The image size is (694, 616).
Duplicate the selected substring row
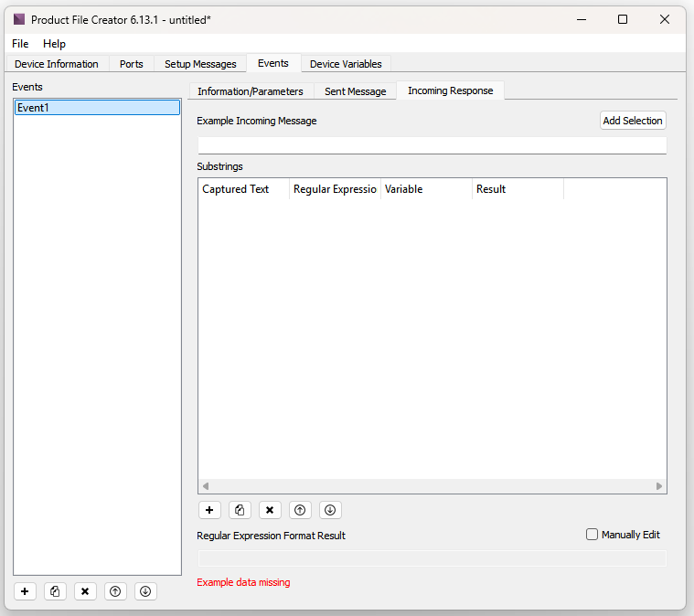coord(240,510)
